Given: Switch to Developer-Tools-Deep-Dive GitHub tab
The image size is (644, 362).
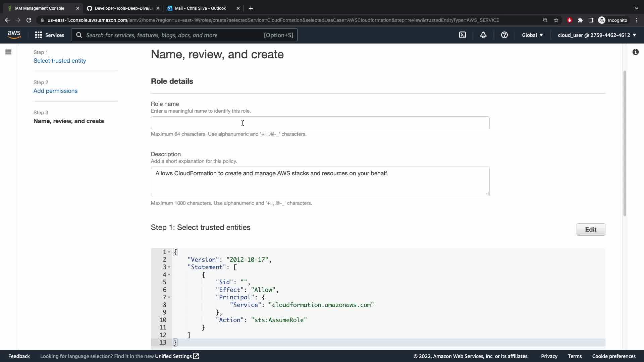Looking at the screenshot, I should (x=123, y=8).
